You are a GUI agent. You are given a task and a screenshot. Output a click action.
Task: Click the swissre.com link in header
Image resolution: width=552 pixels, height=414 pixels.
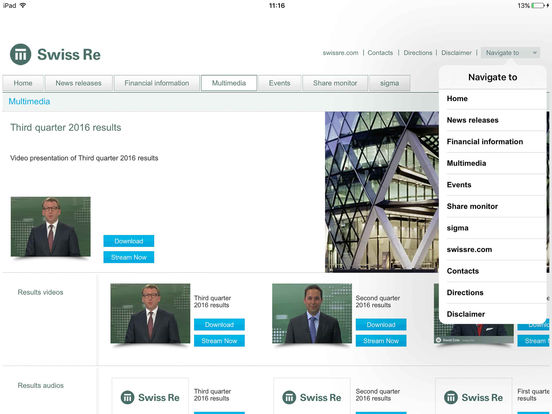340,53
